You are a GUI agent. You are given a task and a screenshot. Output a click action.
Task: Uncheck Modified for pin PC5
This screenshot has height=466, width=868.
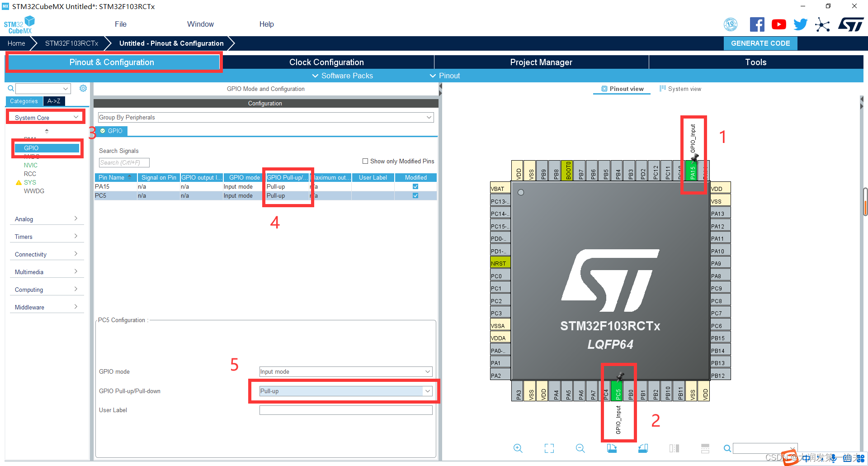tap(415, 195)
